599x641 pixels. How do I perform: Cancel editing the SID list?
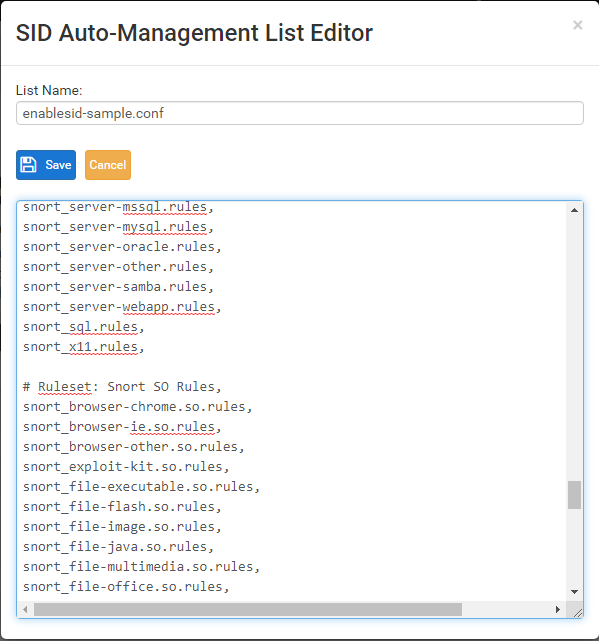(x=108, y=165)
